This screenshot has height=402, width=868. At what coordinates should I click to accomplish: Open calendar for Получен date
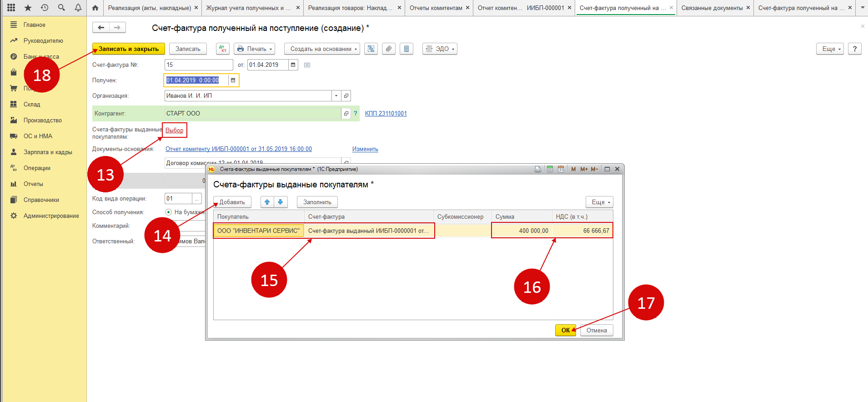pyautogui.click(x=233, y=80)
